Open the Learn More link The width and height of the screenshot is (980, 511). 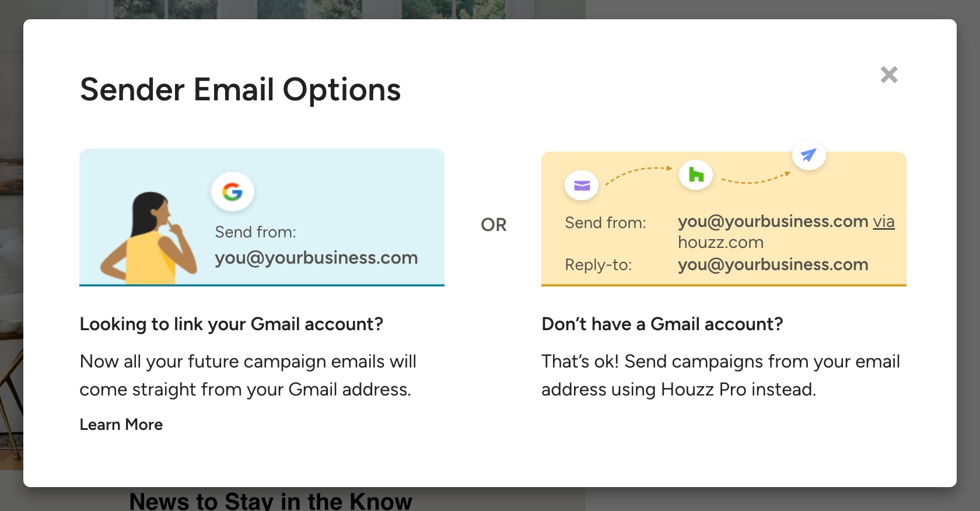121,425
